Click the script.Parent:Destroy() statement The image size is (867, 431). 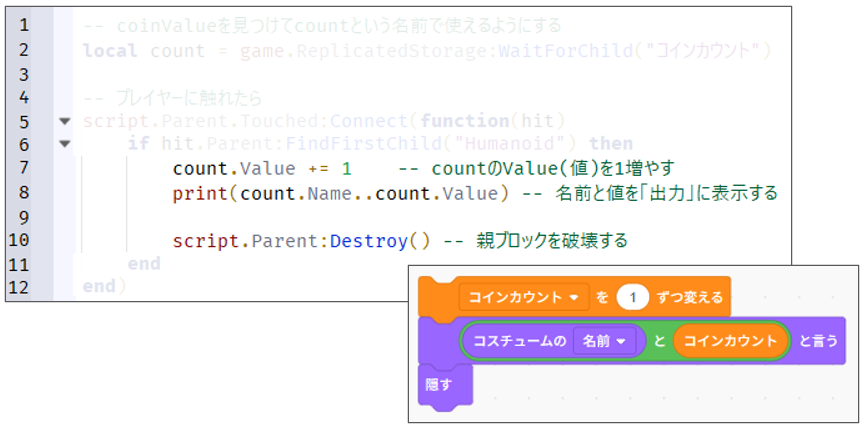click(301, 241)
